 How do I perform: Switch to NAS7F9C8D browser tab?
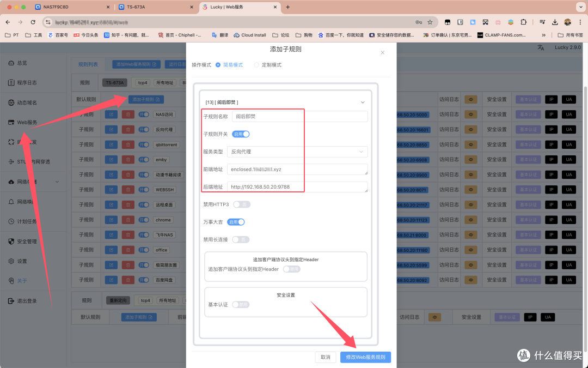[x=72, y=7]
